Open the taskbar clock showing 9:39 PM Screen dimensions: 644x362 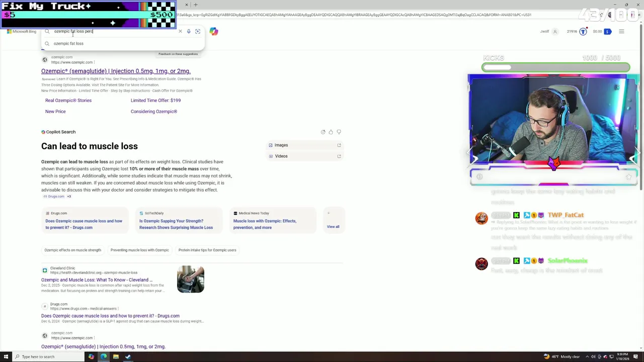click(622, 357)
